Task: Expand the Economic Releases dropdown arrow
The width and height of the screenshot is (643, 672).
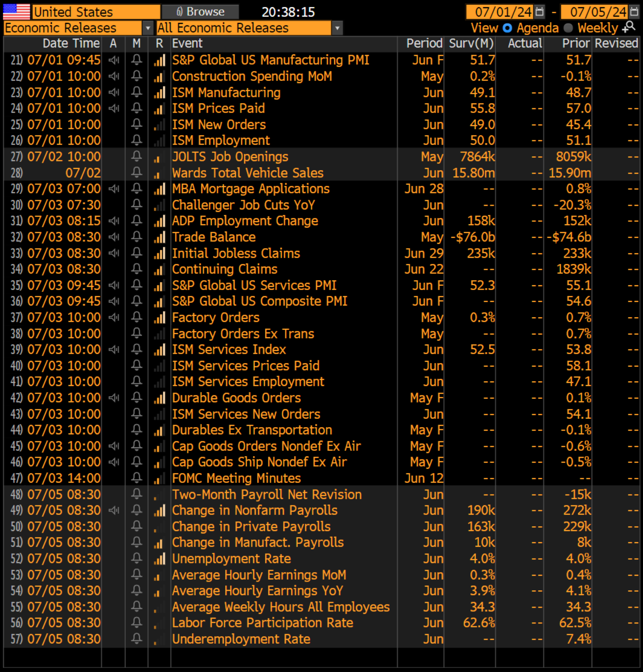Action: 148,28
